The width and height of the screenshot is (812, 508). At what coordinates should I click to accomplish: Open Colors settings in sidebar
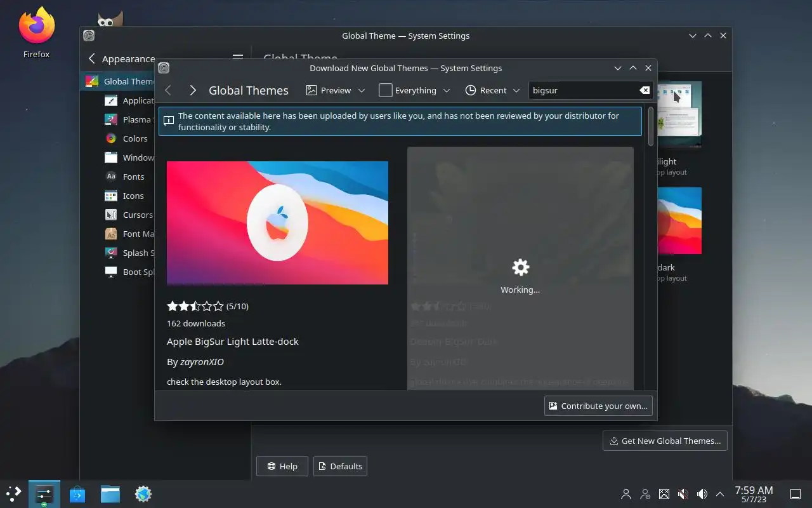(x=127, y=138)
